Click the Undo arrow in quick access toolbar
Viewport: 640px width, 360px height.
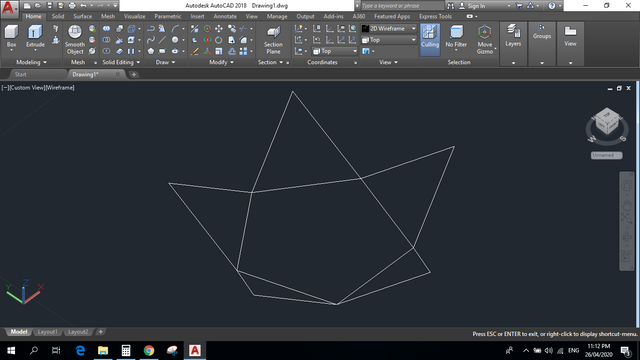83,6
